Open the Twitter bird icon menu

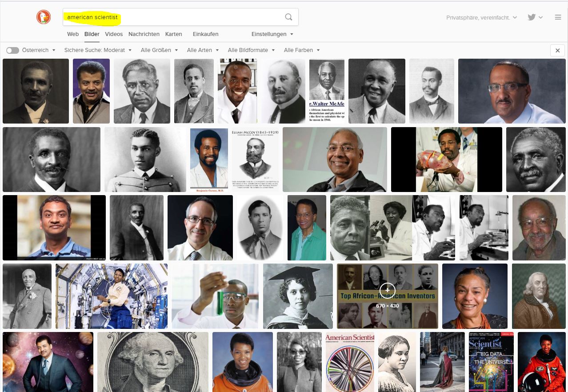coord(535,17)
